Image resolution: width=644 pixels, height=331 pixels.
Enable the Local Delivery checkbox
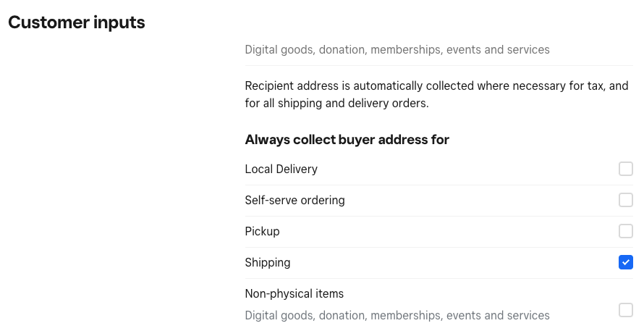tap(626, 169)
